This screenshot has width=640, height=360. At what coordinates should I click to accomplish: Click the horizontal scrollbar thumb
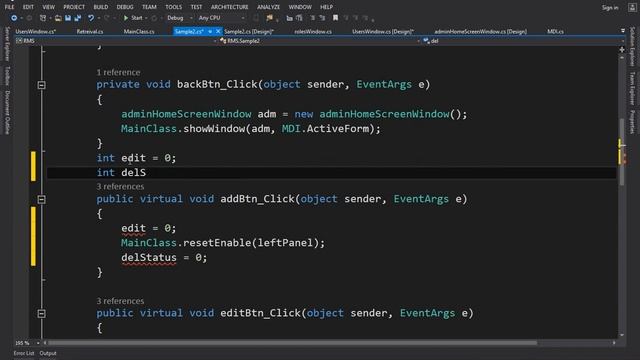coord(292,343)
